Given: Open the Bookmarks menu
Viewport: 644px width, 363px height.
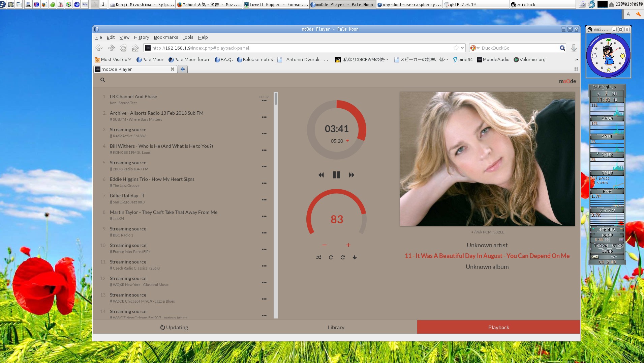Looking at the screenshot, I should (166, 37).
